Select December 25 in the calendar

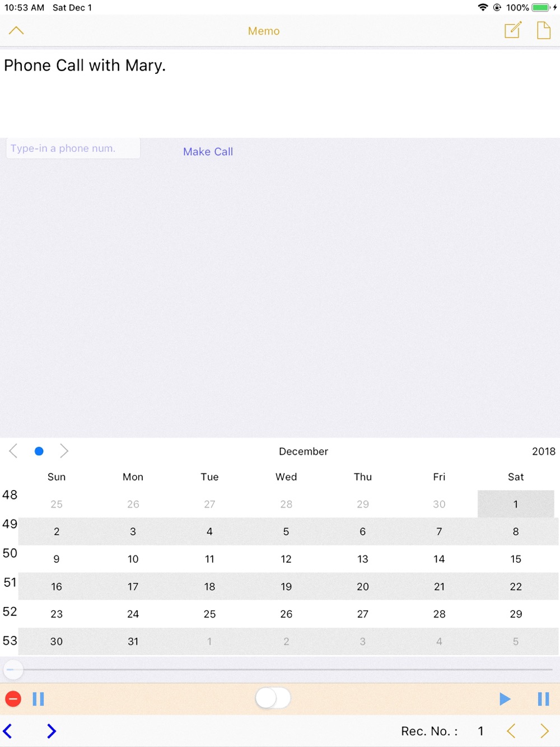pos(209,614)
